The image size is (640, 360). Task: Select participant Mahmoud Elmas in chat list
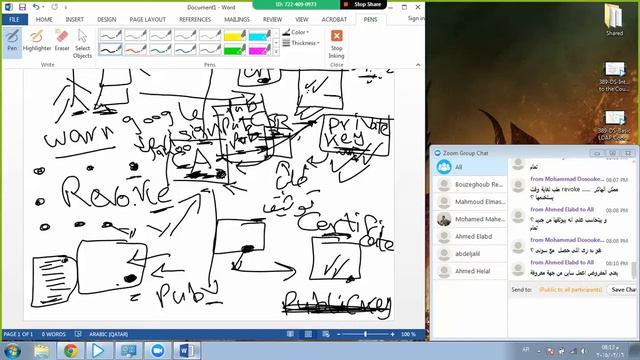click(470, 202)
